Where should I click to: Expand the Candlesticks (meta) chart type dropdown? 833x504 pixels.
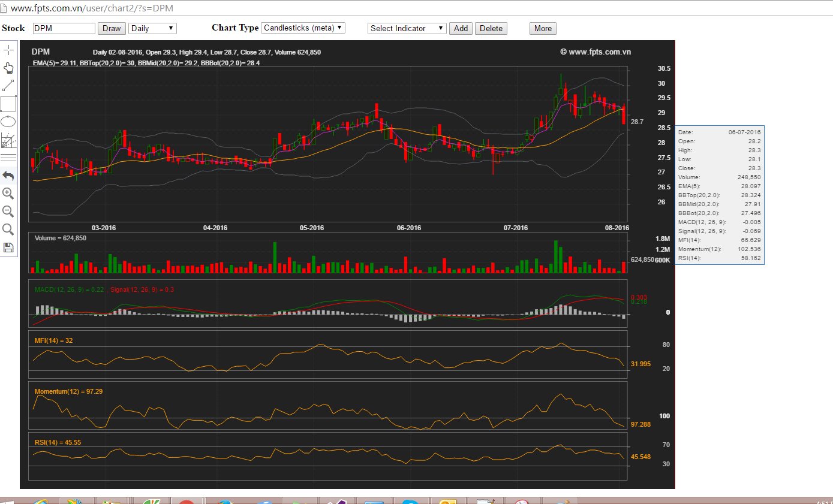303,28
